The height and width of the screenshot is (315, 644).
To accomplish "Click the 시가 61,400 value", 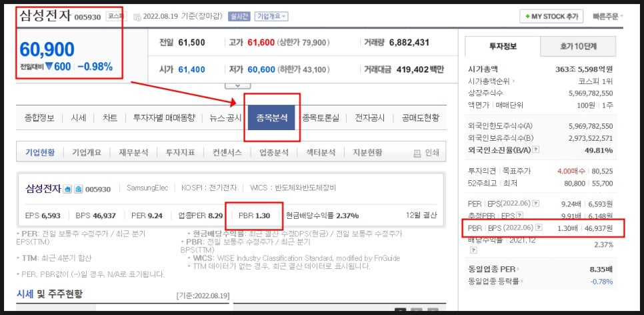I will (x=191, y=69).
